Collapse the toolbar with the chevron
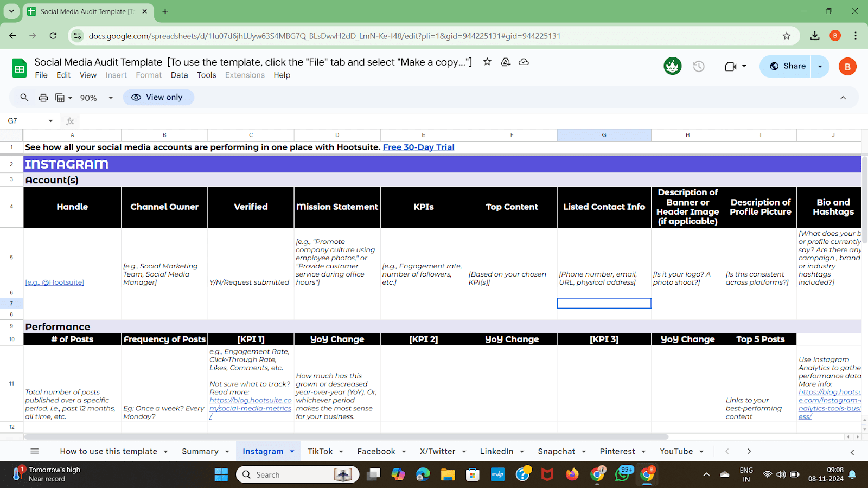The image size is (868, 488). [843, 98]
